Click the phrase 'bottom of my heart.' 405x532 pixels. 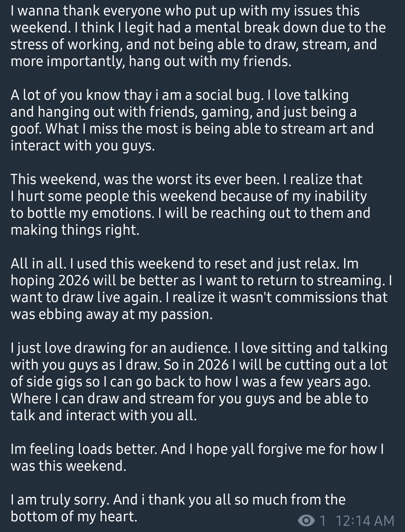tap(74, 516)
